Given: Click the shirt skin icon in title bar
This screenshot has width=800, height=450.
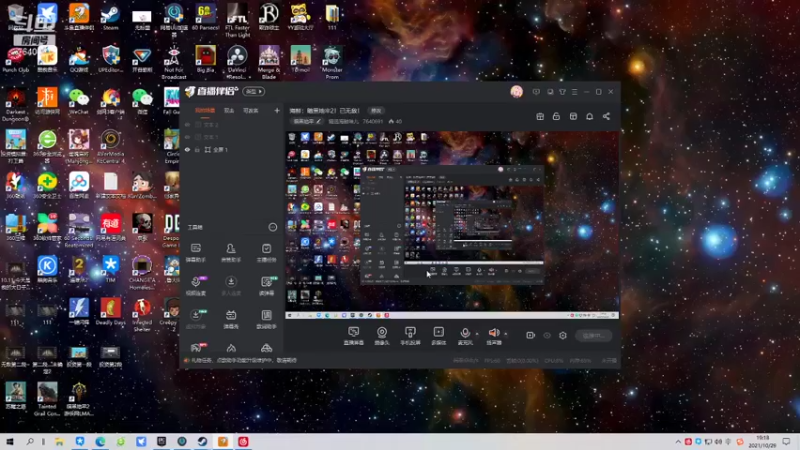Looking at the screenshot, I should point(562,92).
